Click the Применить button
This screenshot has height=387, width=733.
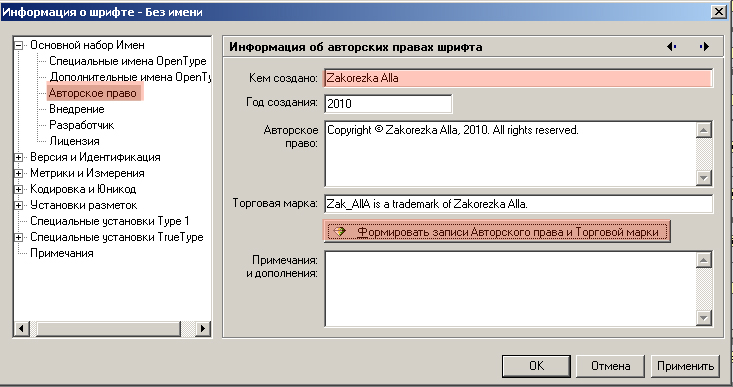pyautogui.click(x=685, y=366)
